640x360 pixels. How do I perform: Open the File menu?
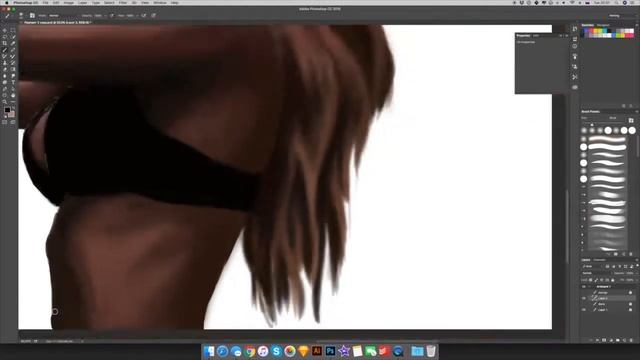(45, 2)
